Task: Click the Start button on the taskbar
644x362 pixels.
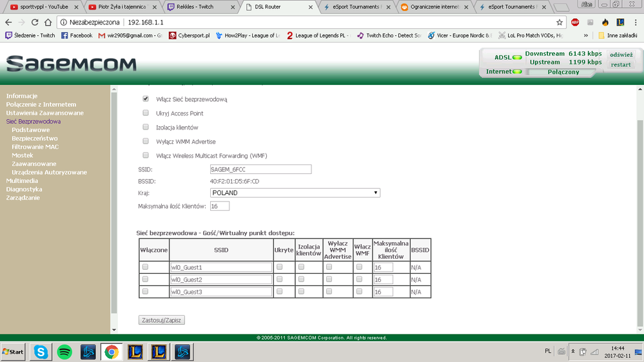Action: [13, 352]
